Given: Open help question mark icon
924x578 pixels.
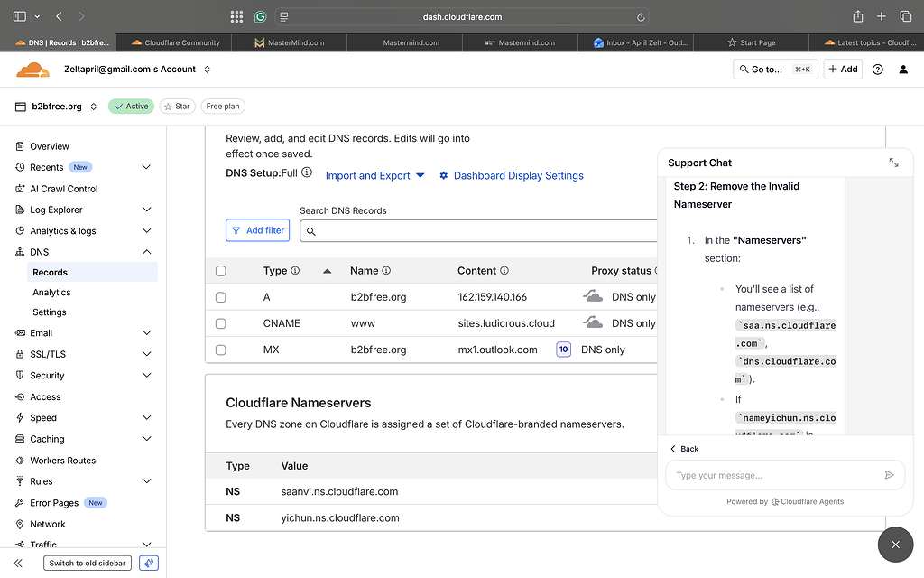Looking at the screenshot, I should coord(877,70).
